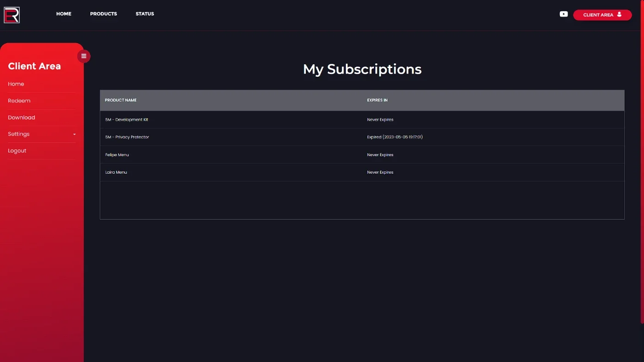Image resolution: width=644 pixels, height=362 pixels.
Task: Toggle the sidebar hamburger menu button
Action: [x=84, y=56]
